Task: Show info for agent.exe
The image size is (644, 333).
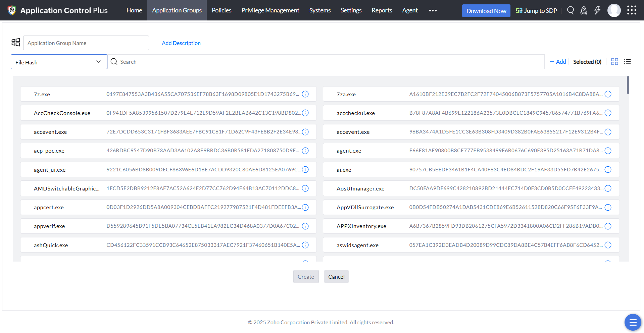Action: click(x=608, y=151)
